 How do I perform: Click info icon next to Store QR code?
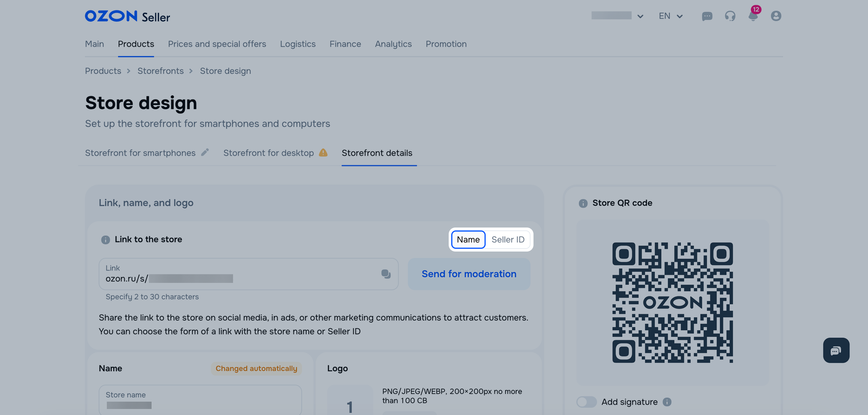[x=583, y=203]
